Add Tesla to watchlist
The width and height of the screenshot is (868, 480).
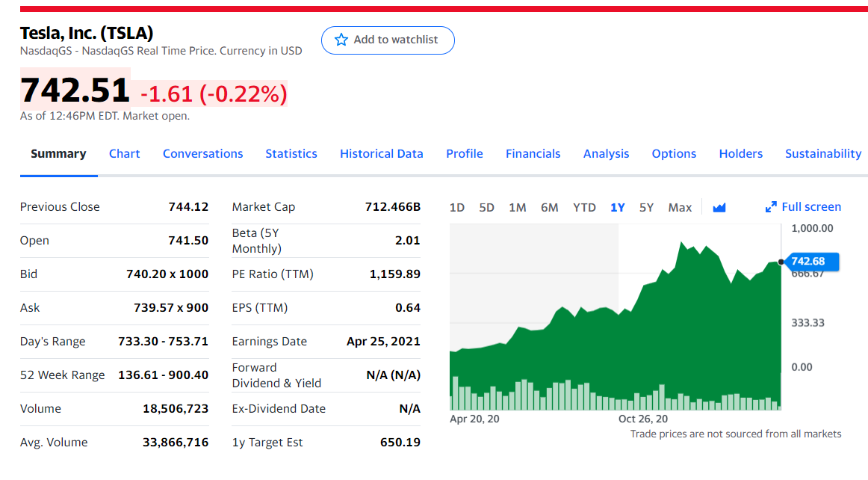click(x=388, y=40)
